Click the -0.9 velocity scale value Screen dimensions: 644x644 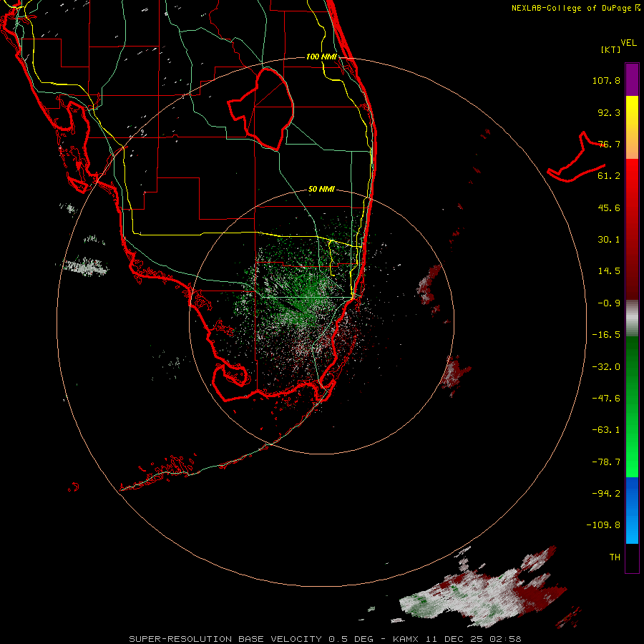point(609,303)
